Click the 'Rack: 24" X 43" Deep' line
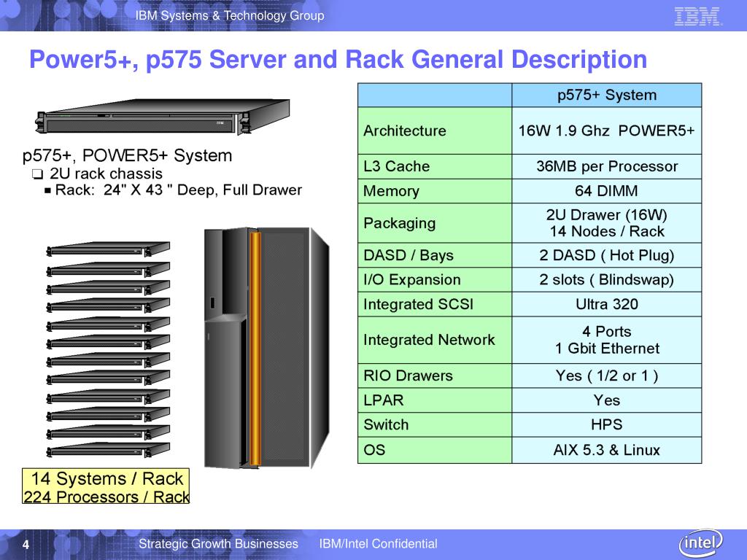 click(x=179, y=190)
